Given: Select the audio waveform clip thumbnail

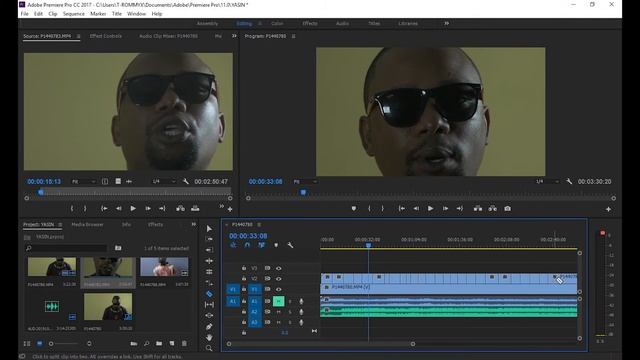Looking at the screenshot, I should (x=52, y=307).
